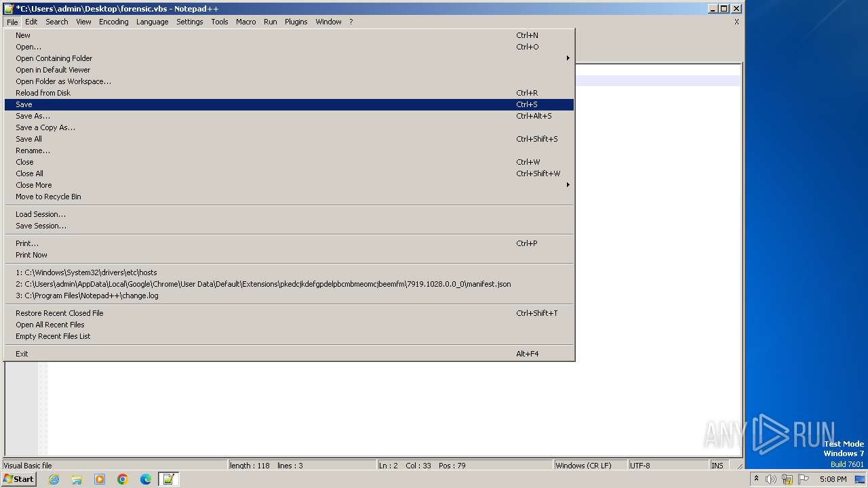Image resolution: width=868 pixels, height=488 pixels.
Task: Open the Language menu
Action: click(x=152, y=22)
